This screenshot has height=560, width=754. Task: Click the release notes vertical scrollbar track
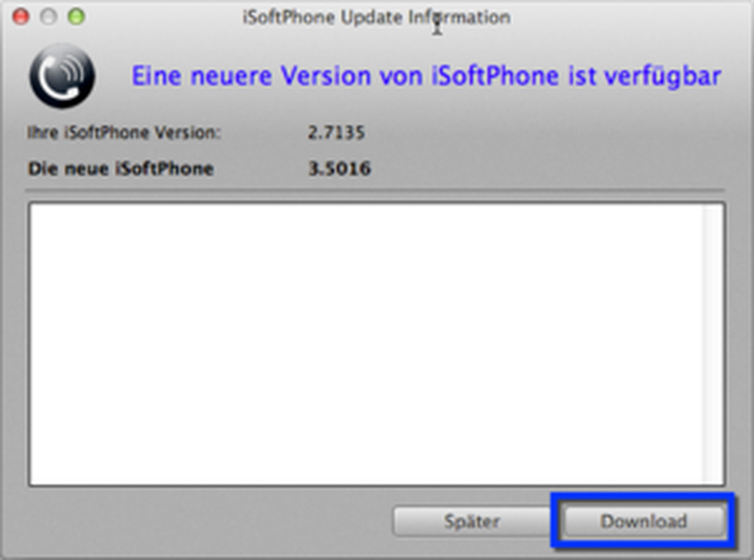coord(712,344)
